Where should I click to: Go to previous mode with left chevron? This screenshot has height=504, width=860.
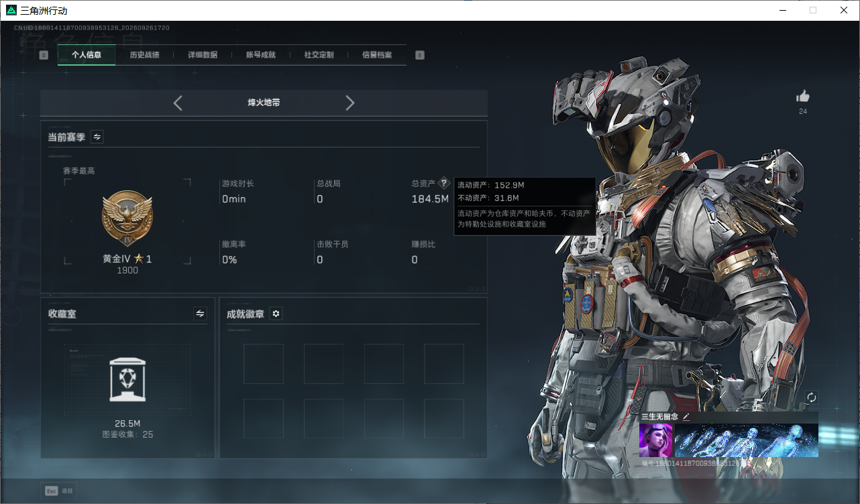pos(178,103)
